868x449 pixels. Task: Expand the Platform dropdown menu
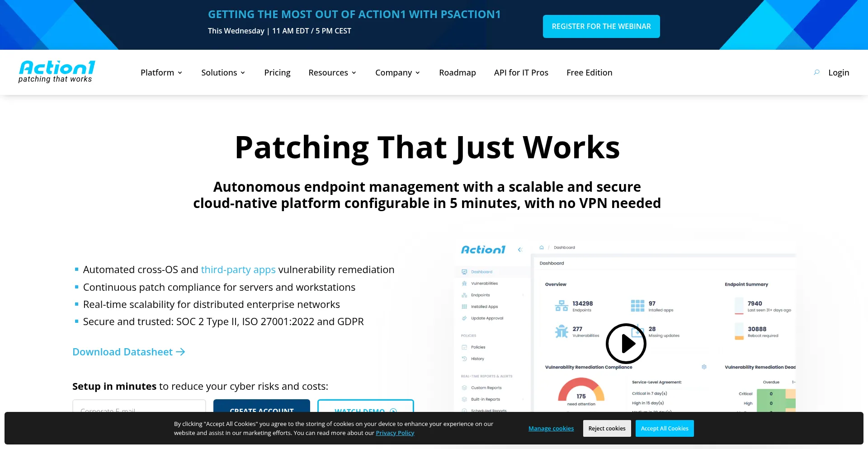coord(161,73)
